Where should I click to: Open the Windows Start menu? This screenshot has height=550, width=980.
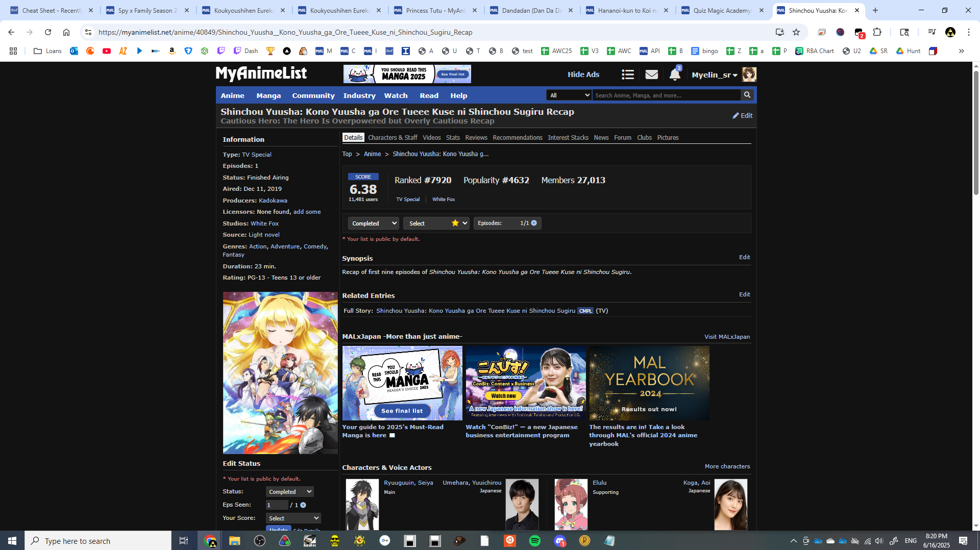[12, 541]
